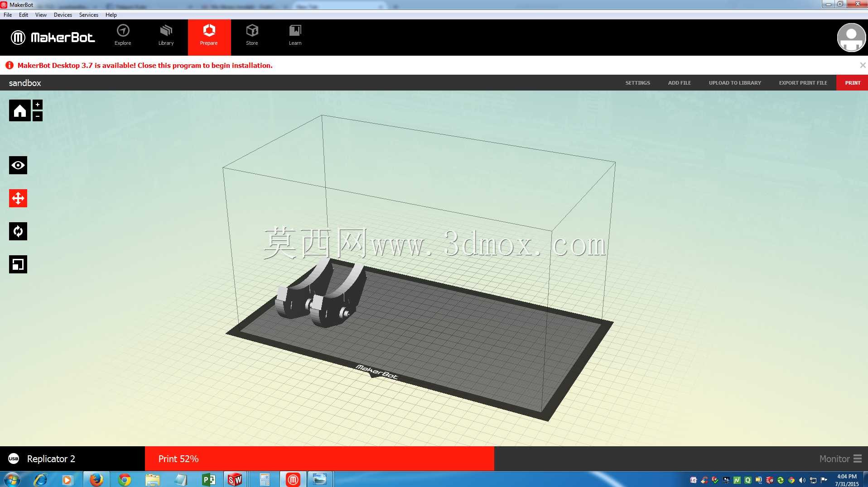Zoom out with the minus button
This screenshot has width=868, height=487.
point(38,116)
